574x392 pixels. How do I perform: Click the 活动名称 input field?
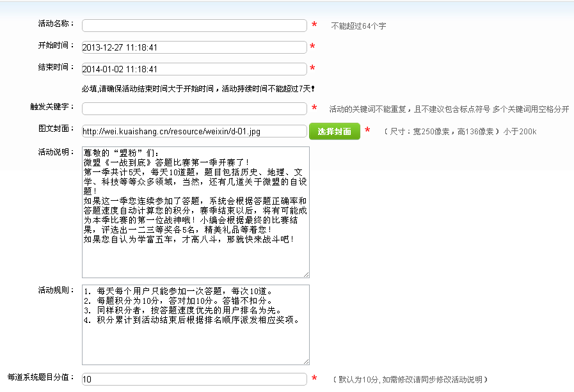click(x=195, y=26)
